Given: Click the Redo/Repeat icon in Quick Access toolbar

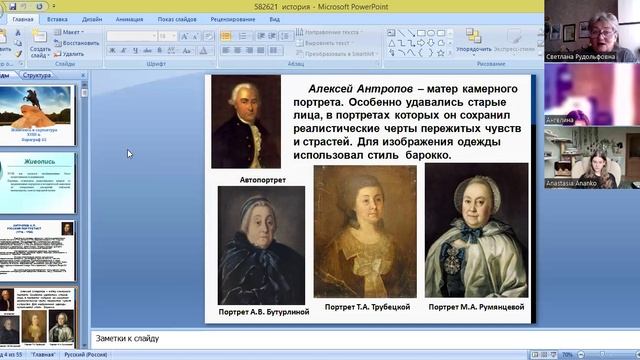Looking at the screenshot, I should [39, 6].
